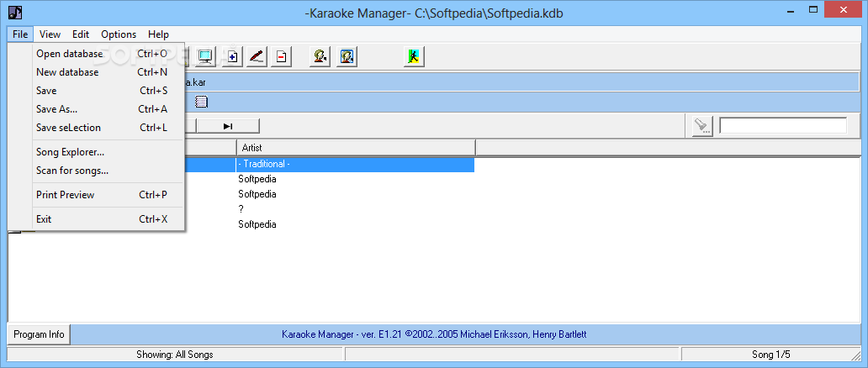868x368 pixels.
Task: Click the 'Showing: All Songs' status panel
Action: (175, 355)
